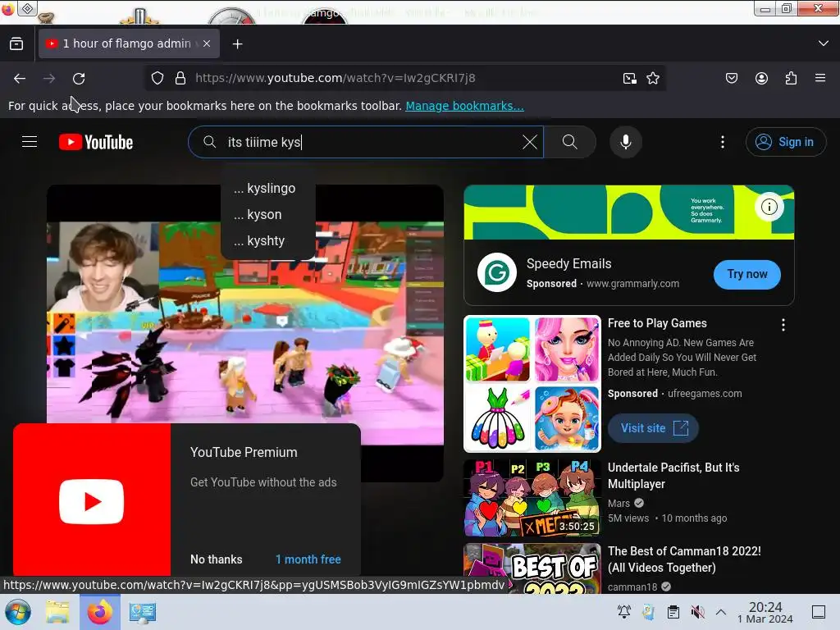This screenshot has width=840, height=630.
Task: Expand the list all tabs chevron
Action: [x=824, y=43]
